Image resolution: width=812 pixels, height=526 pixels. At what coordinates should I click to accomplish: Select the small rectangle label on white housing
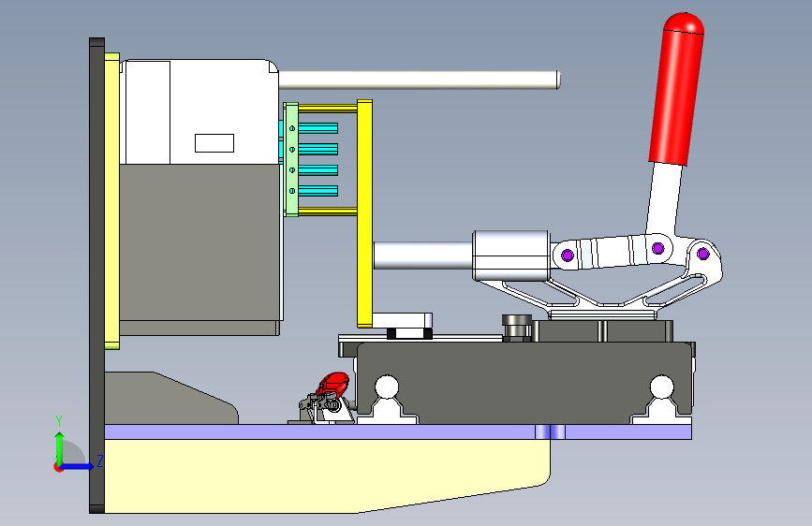[x=214, y=143]
